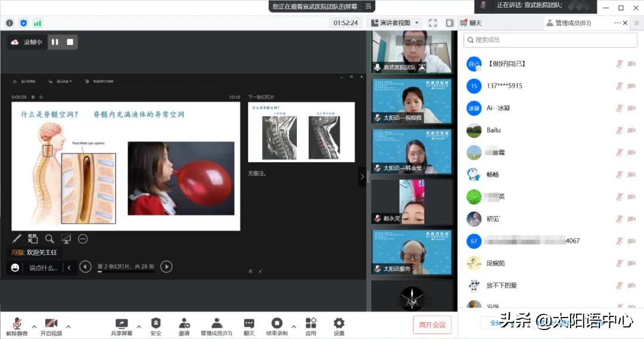Viewport: 644px width, 339px height.
Task: Toggle microphone for 137****5915
Action: point(620,86)
